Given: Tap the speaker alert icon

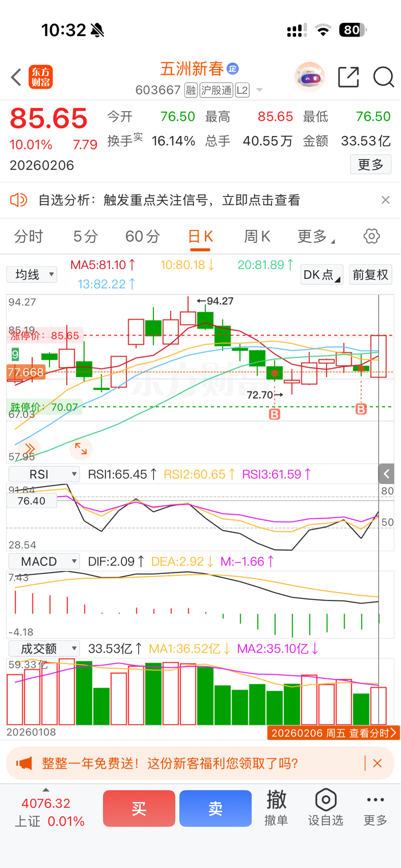Looking at the screenshot, I should coord(18,200).
